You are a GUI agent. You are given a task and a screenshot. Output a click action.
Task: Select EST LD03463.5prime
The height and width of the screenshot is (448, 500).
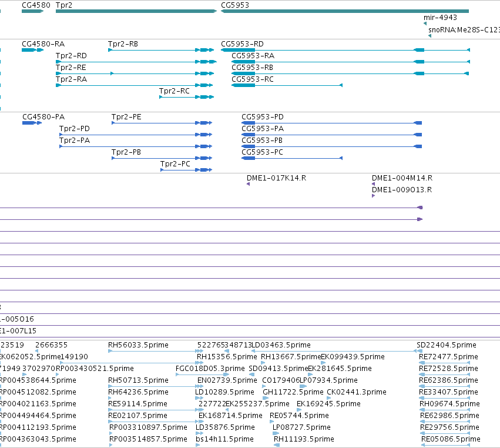coord(281,345)
